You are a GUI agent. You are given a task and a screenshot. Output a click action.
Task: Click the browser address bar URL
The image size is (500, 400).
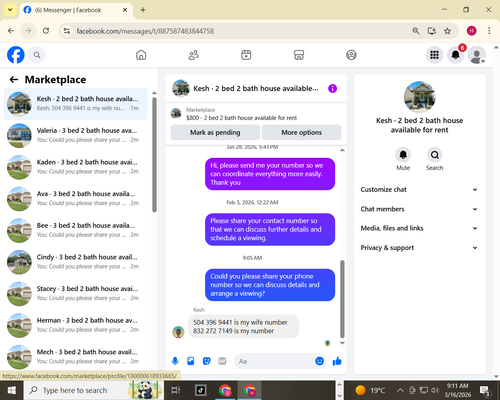pyautogui.click(x=145, y=31)
